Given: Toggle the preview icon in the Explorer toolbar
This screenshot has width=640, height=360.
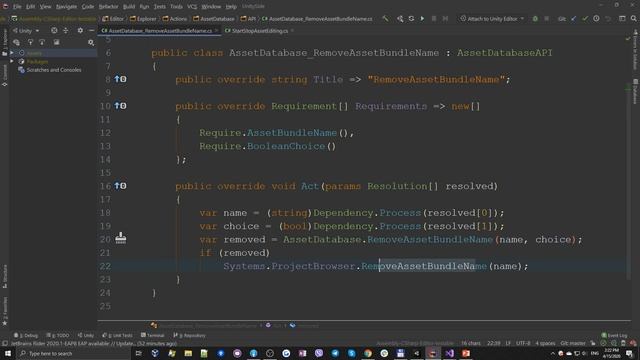Looking at the screenshot, I should [56, 42].
